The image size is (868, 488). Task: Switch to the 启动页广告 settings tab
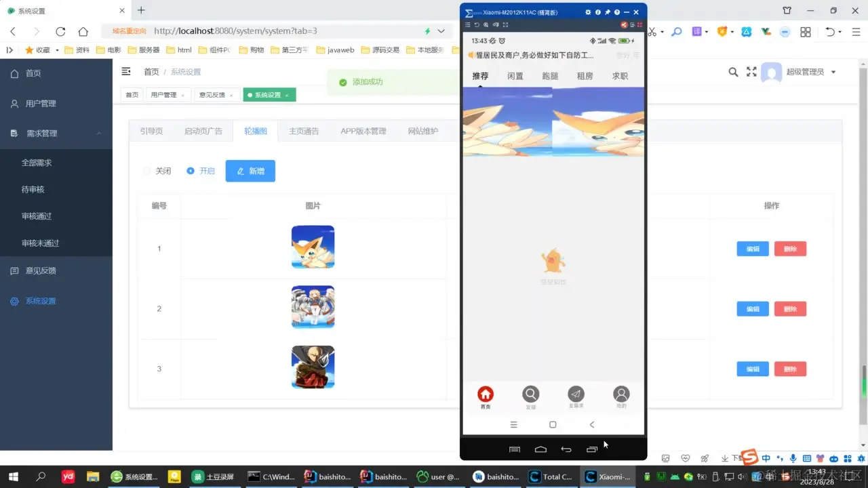(203, 131)
